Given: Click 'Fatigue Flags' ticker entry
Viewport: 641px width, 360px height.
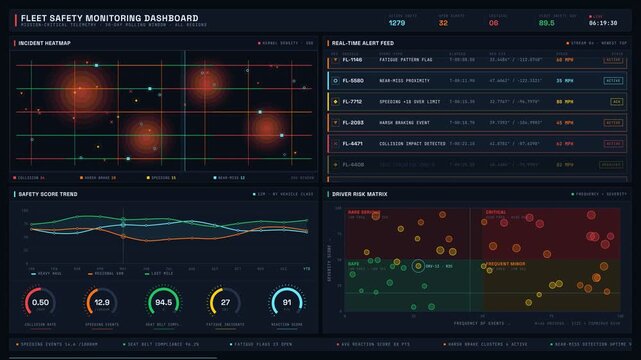Looking at the screenshot, I should [261, 344].
